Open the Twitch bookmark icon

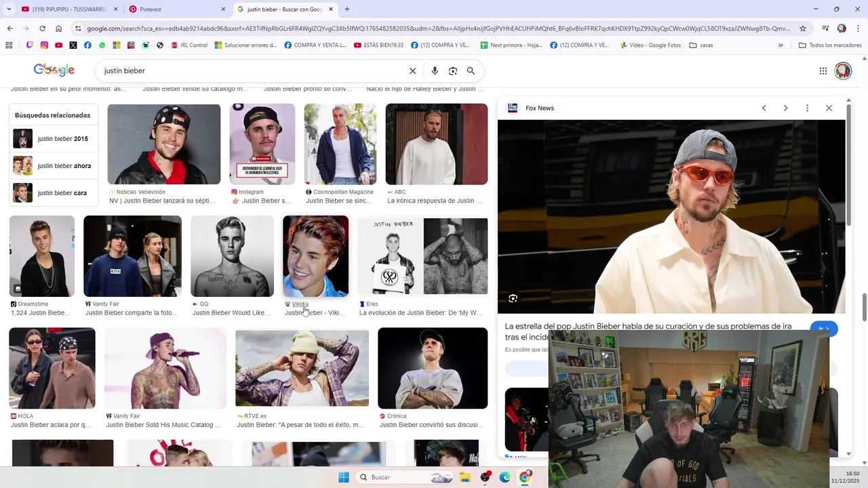tap(30, 45)
